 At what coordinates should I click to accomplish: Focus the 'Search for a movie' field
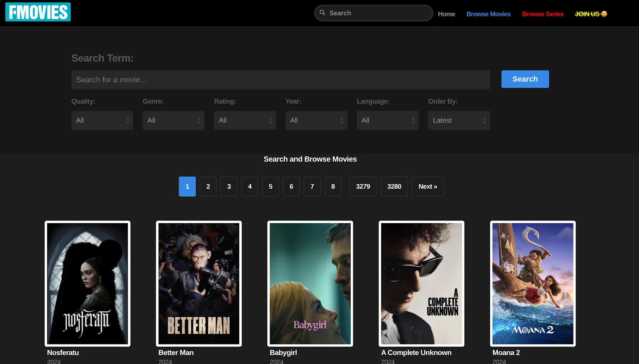point(280,80)
